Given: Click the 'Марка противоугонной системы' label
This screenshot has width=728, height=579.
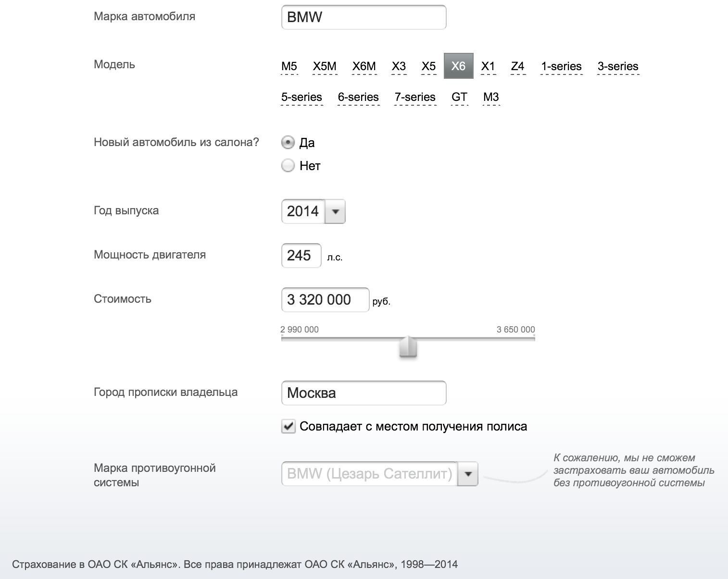Looking at the screenshot, I should pos(154,475).
